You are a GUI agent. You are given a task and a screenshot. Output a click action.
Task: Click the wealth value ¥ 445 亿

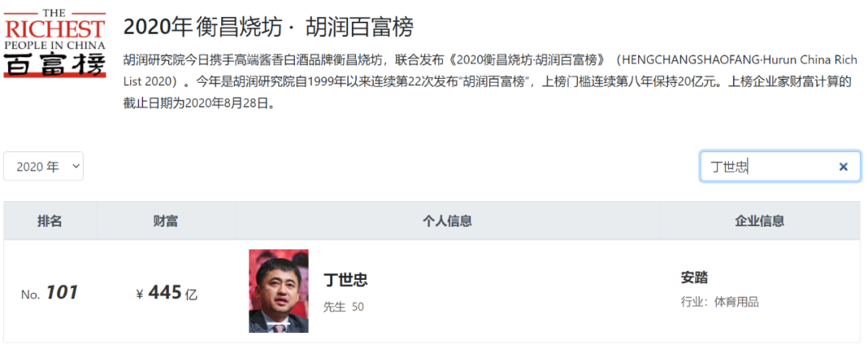[166, 293]
